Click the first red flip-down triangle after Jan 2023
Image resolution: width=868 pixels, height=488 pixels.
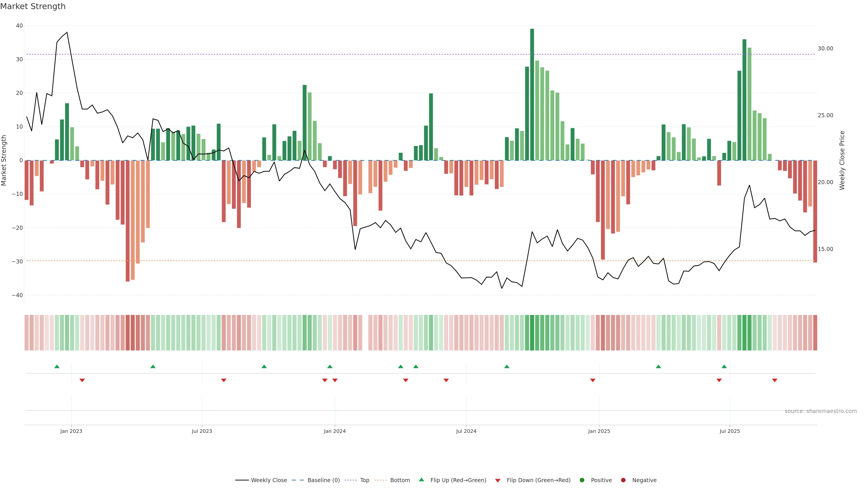tap(82, 380)
